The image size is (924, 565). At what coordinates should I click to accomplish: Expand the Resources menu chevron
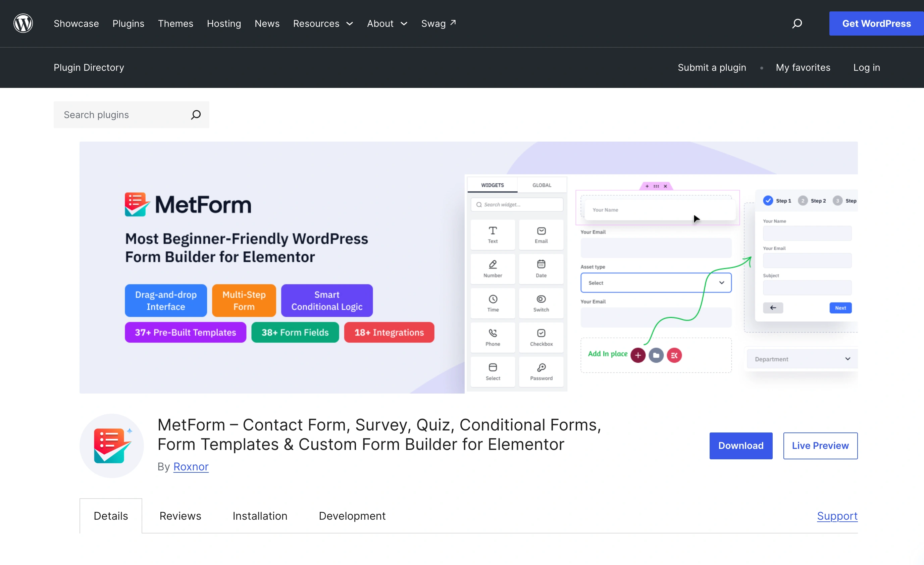click(x=350, y=23)
